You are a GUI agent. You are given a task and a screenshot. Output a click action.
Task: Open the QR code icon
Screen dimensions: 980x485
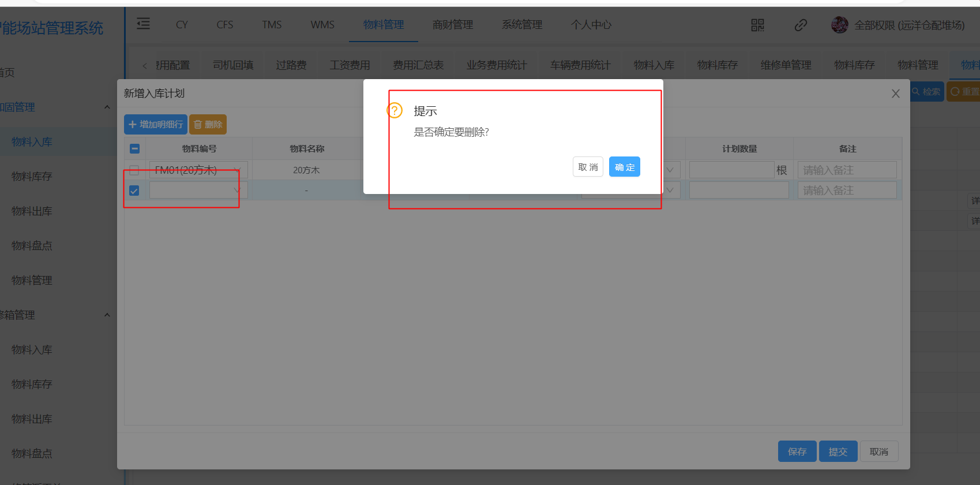pos(757,25)
